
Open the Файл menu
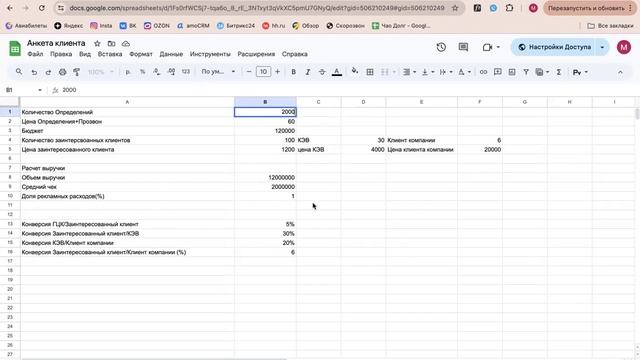35,54
